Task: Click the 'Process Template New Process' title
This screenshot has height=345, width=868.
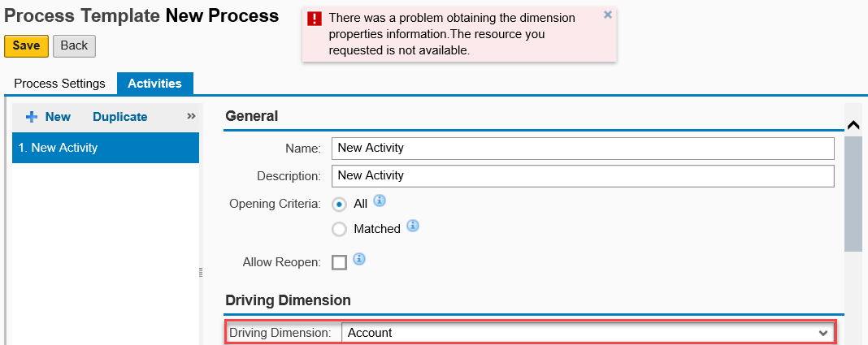Action: pyautogui.click(x=141, y=16)
